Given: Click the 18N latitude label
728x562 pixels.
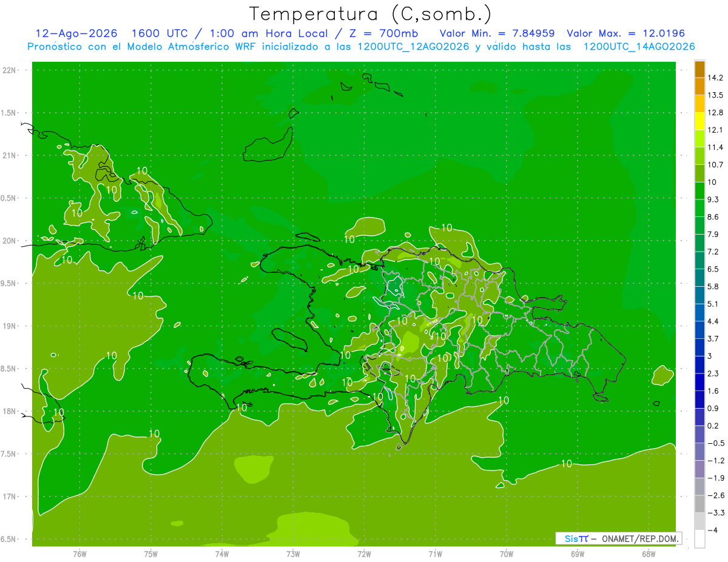Looking at the screenshot, I should (x=10, y=411).
